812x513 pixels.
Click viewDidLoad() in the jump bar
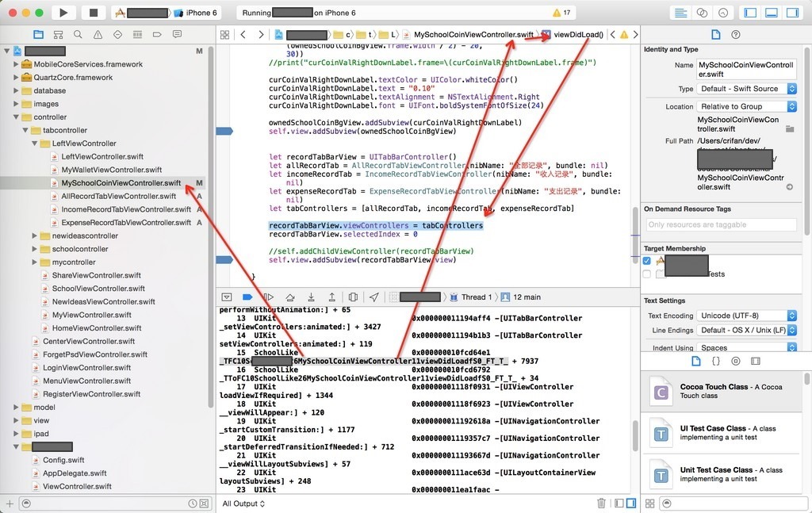578,35
